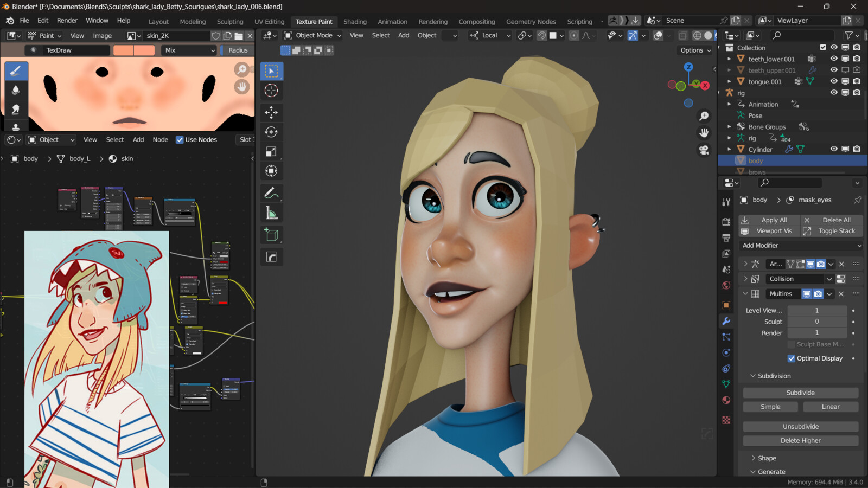The height and width of the screenshot is (488, 868).
Task: Toggle the Collection exclude checkbox
Action: pyautogui.click(x=823, y=48)
